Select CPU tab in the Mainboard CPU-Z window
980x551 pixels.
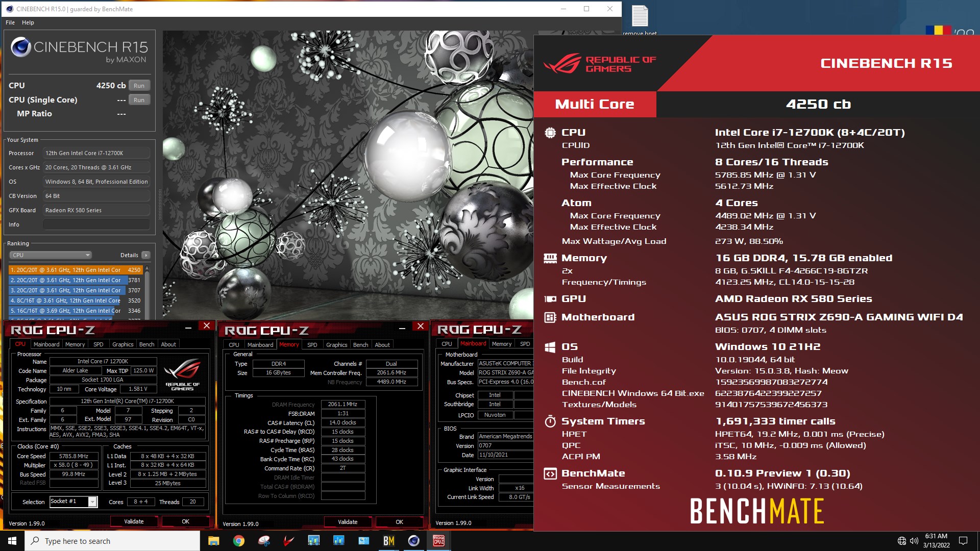(447, 344)
